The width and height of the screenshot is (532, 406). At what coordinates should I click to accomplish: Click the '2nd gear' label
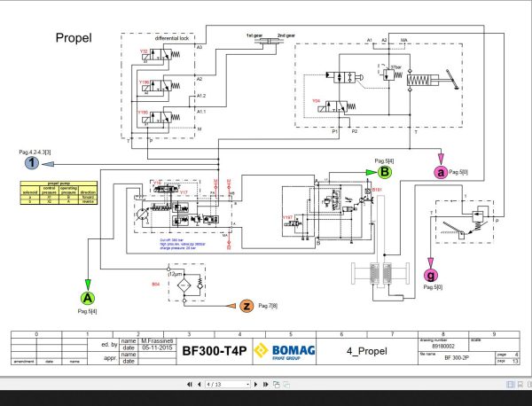(286, 35)
